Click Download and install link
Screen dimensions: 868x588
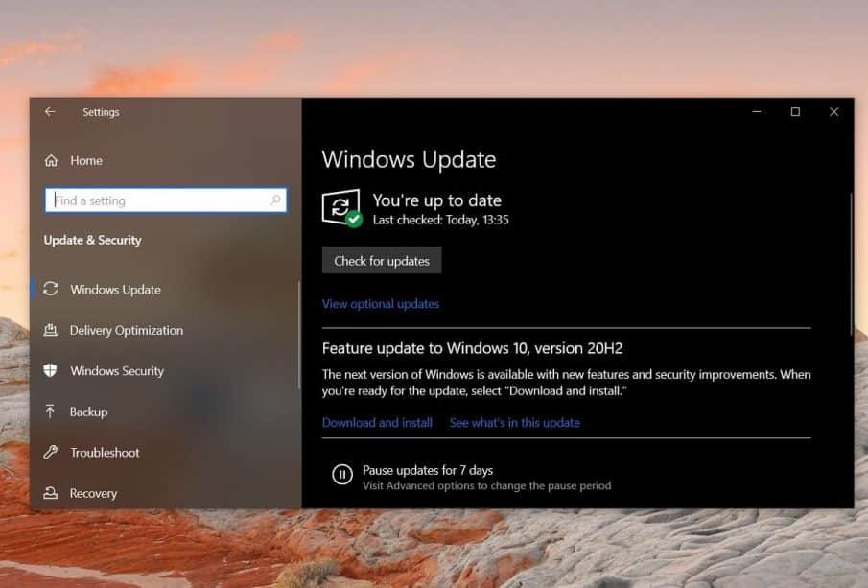pos(377,423)
